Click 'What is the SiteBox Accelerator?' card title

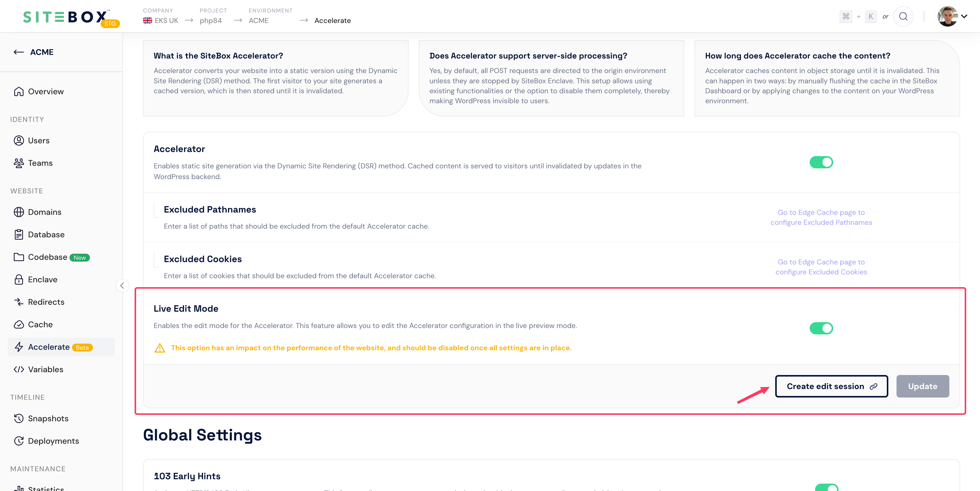218,56
